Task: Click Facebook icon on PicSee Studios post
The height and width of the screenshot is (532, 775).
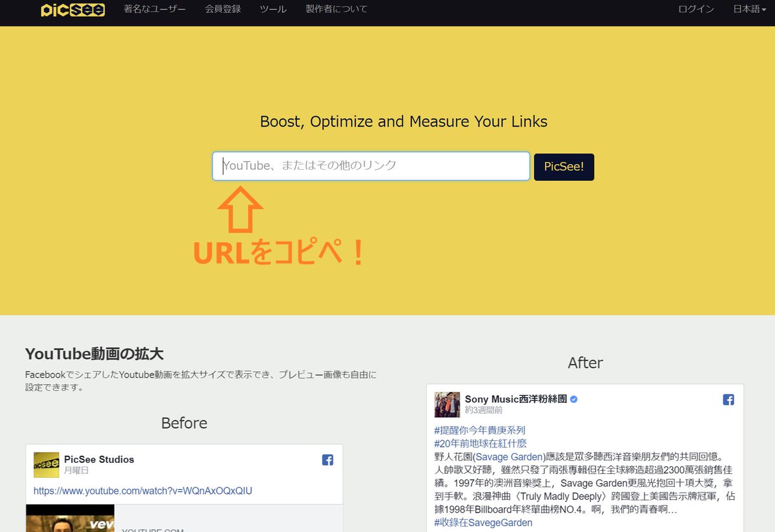Action: pyautogui.click(x=327, y=460)
